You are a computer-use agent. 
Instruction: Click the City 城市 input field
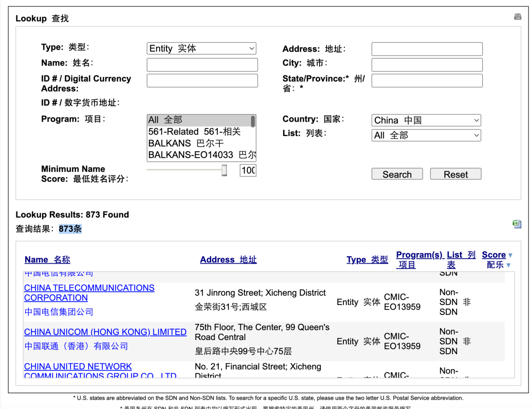point(427,65)
